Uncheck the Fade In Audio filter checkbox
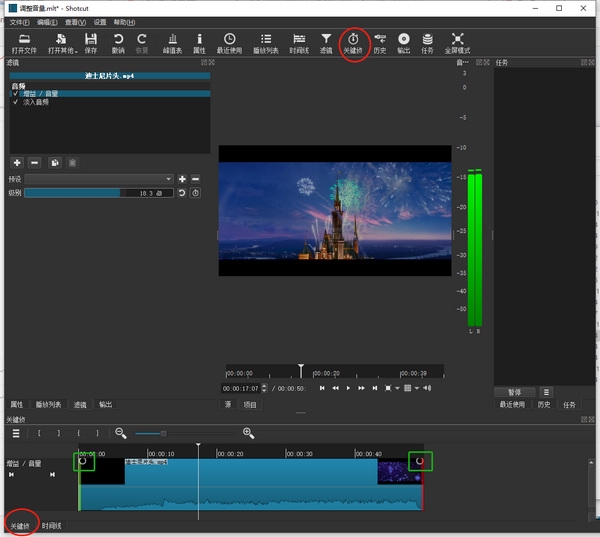Screen dimensions: 600x537 [x=15, y=101]
